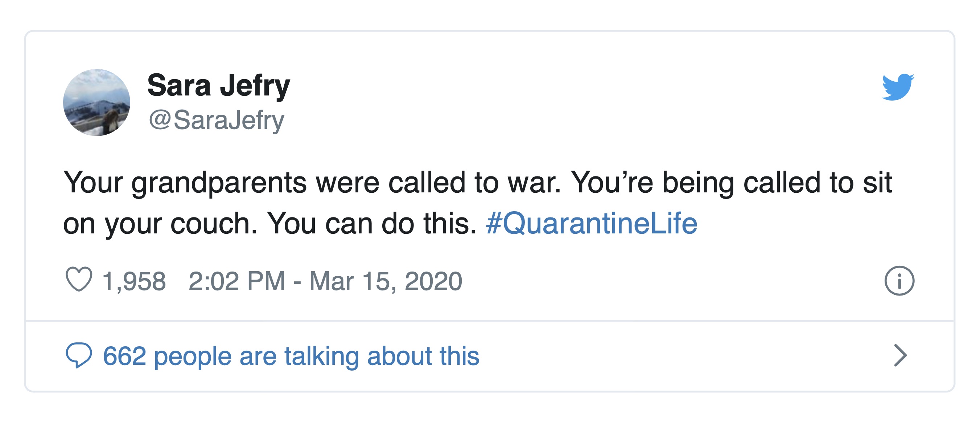Click the number 662 in the footer
This screenshot has height=424, width=980.
pyautogui.click(x=124, y=356)
